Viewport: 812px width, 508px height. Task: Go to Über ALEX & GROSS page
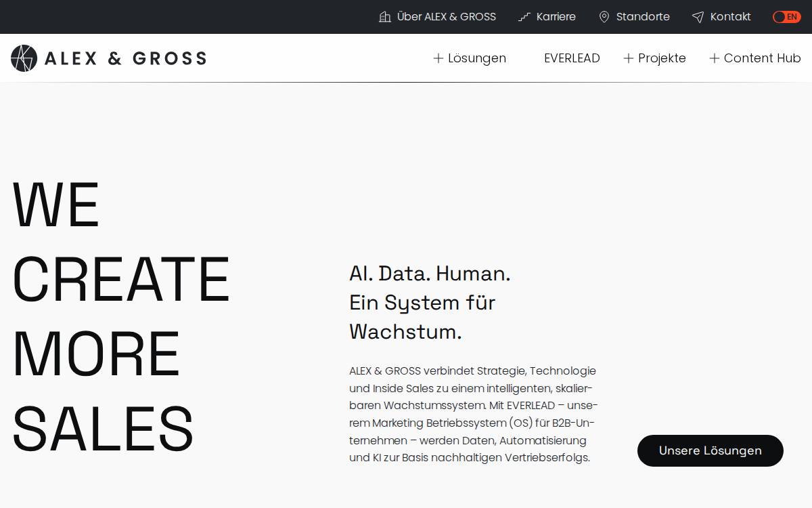click(447, 17)
